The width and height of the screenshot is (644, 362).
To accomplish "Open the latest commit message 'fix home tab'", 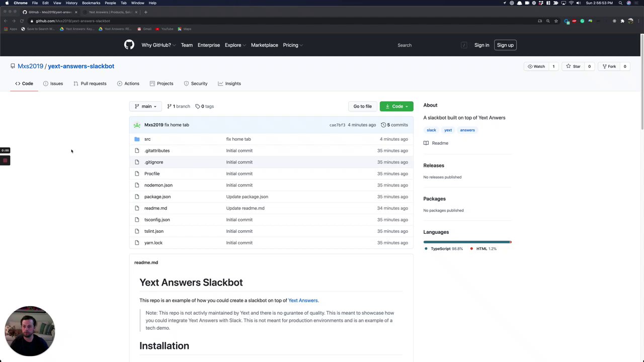I will tap(177, 125).
